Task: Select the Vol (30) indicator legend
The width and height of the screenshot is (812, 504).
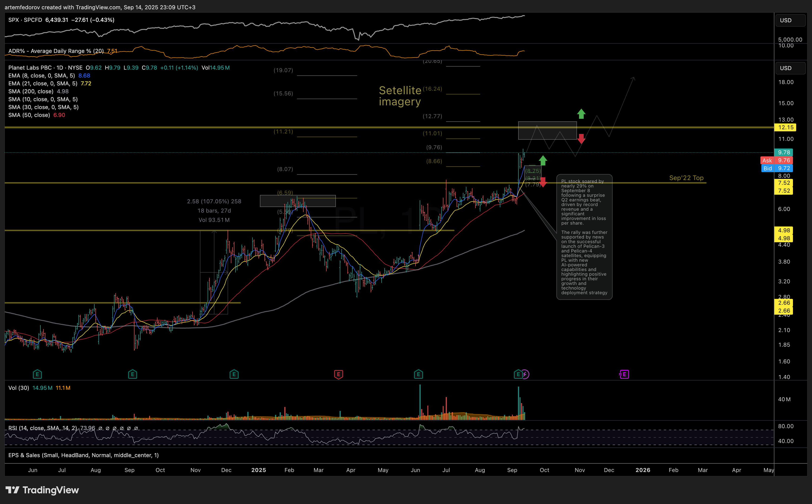Action: coord(19,388)
